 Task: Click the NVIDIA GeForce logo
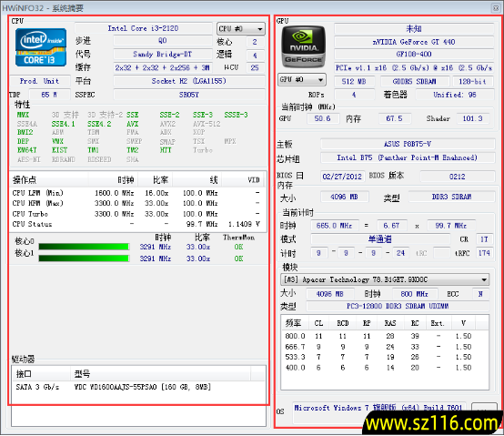pyautogui.click(x=304, y=47)
